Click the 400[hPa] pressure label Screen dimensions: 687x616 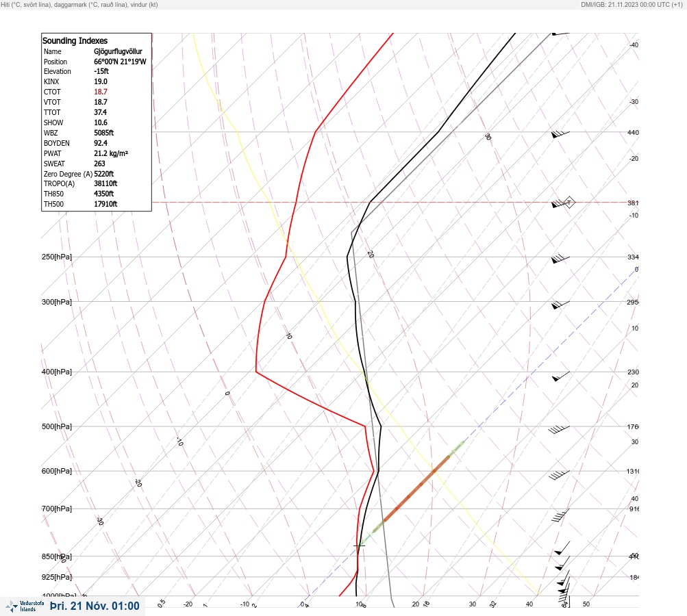(x=57, y=372)
